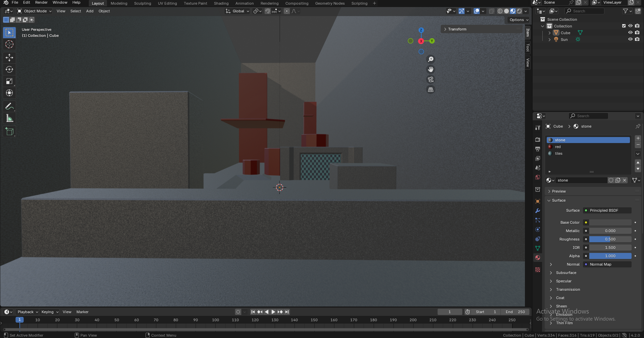Select the Add Cube tool

point(9,132)
